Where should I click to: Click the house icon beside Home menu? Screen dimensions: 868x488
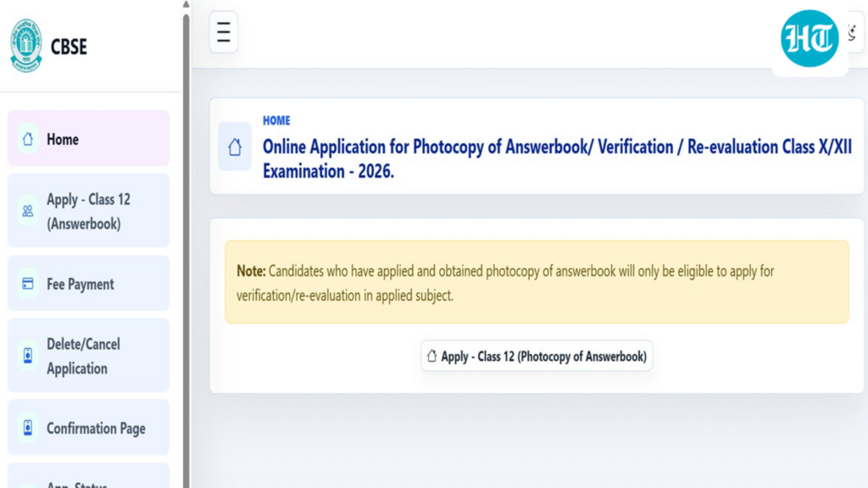pyautogui.click(x=28, y=139)
